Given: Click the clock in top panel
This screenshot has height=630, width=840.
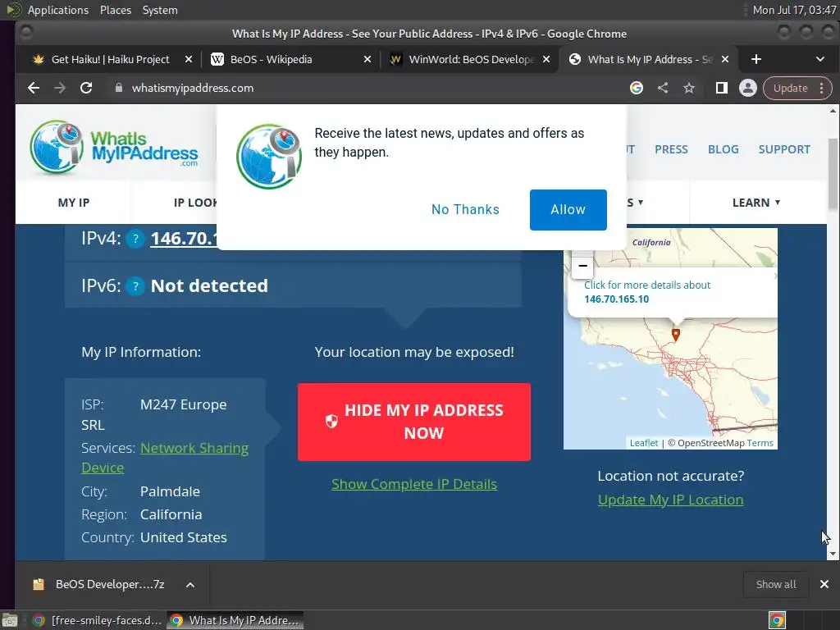Looking at the screenshot, I should (794, 10).
